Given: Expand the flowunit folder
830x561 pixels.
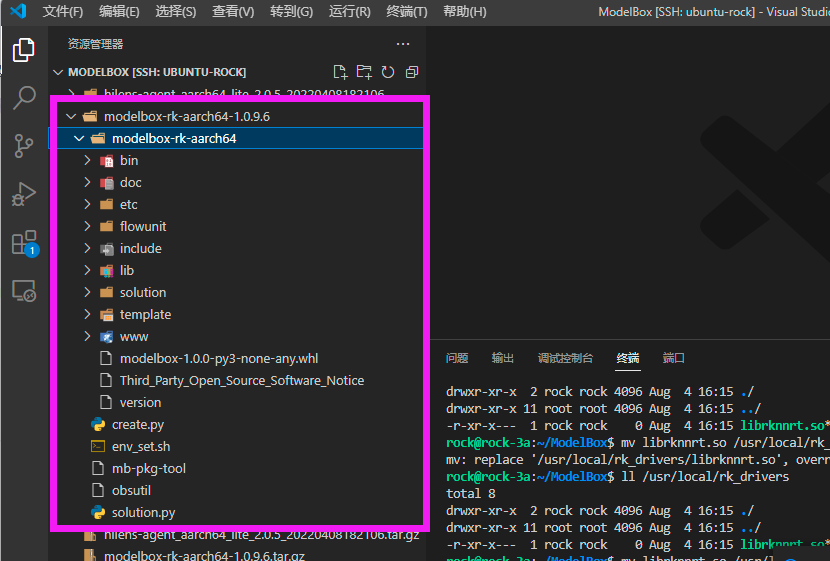Looking at the screenshot, I should (88, 227).
